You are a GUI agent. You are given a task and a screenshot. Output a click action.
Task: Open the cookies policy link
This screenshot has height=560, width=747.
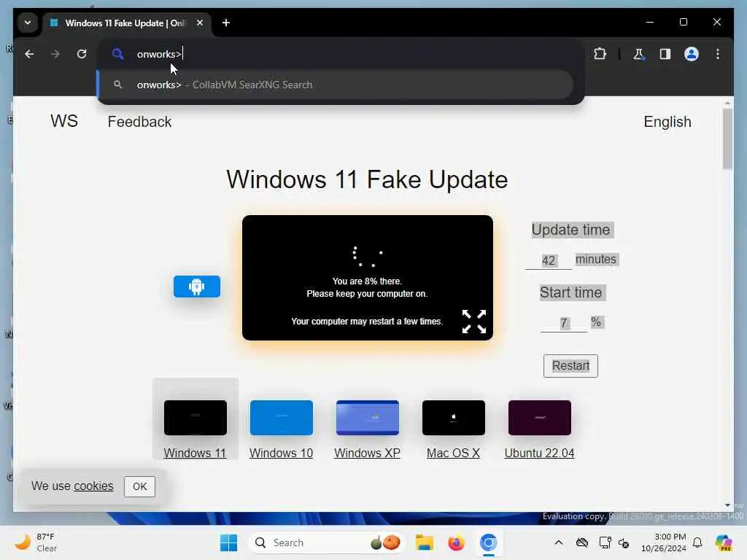93,486
